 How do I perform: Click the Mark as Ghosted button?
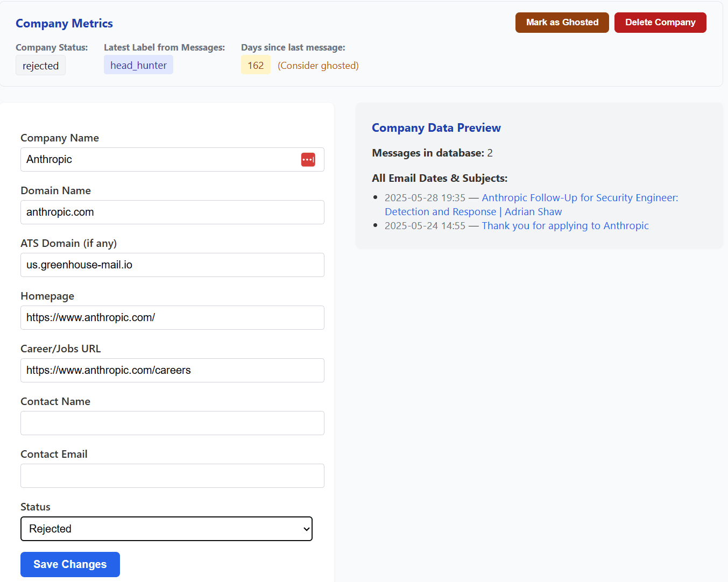[562, 23]
